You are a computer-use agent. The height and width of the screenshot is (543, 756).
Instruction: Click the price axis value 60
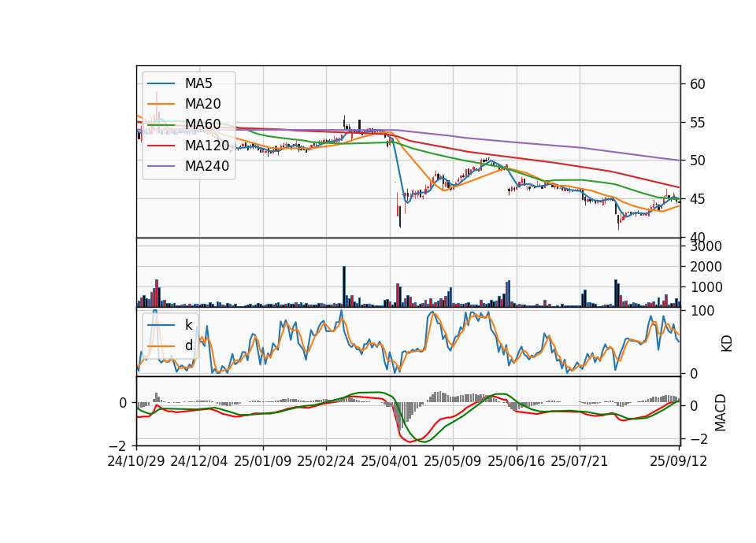point(697,84)
